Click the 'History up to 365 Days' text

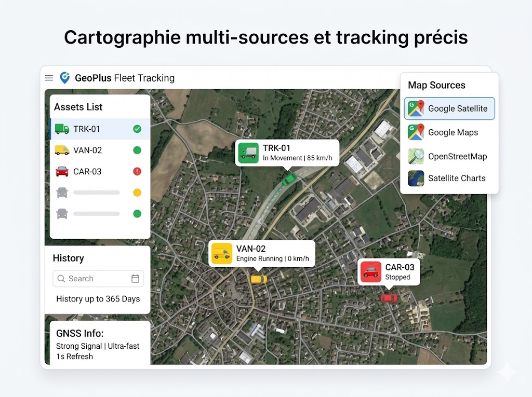tap(98, 299)
